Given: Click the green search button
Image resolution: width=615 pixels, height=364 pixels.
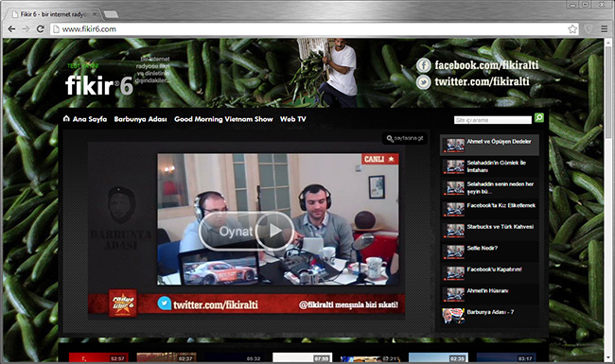Looking at the screenshot, I should pos(539,118).
